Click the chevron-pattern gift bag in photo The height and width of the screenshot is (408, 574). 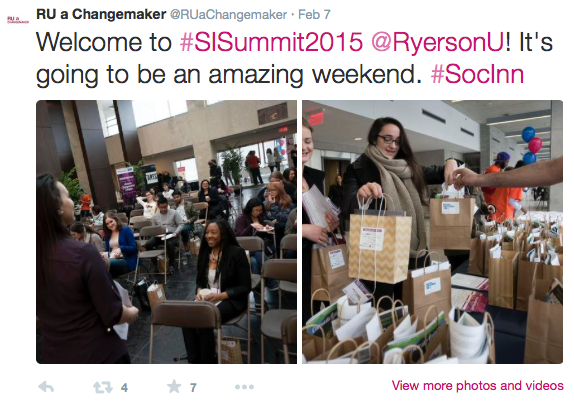pos(379,244)
